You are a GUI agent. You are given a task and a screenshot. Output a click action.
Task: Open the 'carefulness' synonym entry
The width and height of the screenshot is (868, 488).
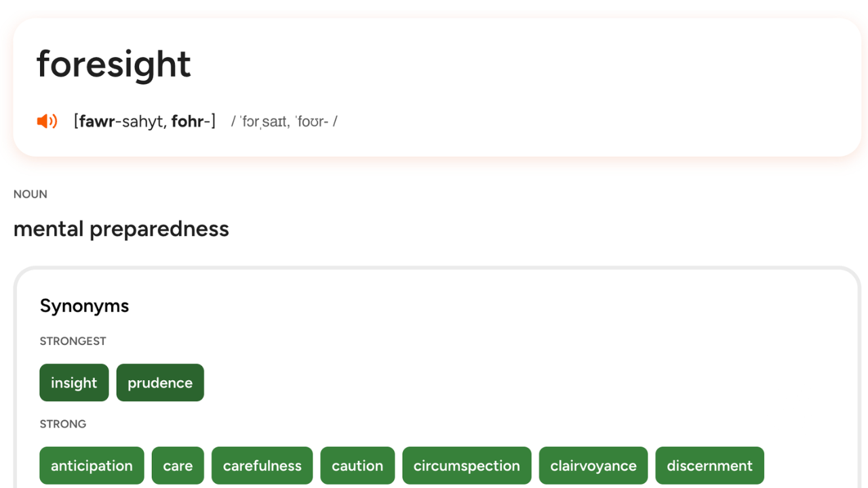(262, 466)
